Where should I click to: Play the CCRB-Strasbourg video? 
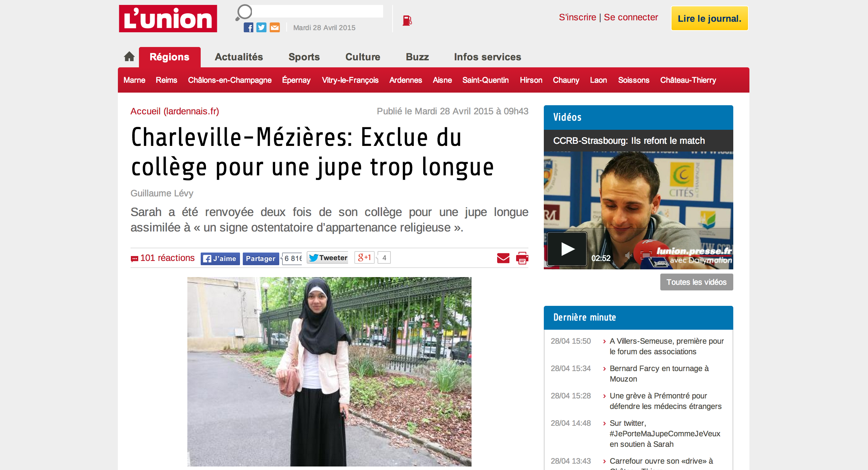pos(567,249)
